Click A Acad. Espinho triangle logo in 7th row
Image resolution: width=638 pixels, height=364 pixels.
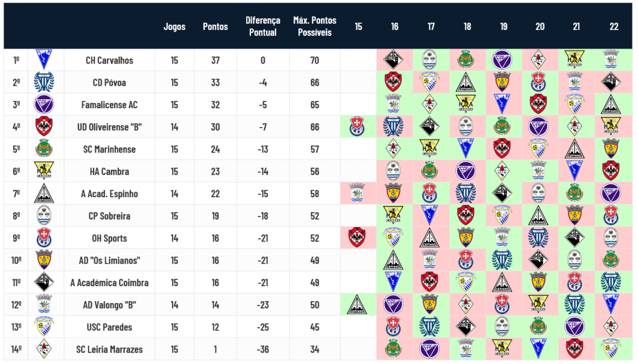tap(44, 194)
